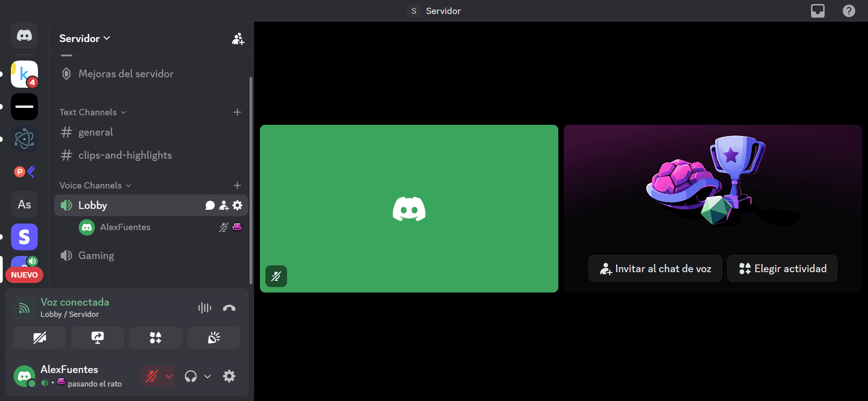Select AlexFuentes in Lobby channel

pos(160,227)
